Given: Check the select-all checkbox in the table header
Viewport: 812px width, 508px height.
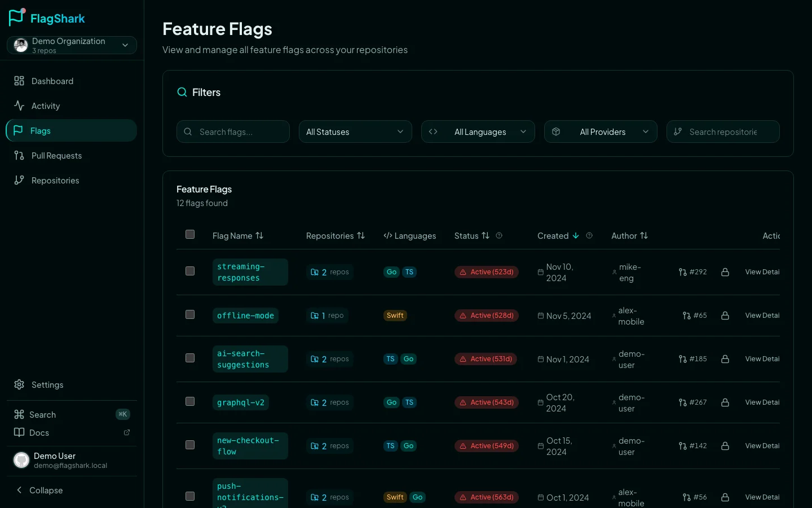Looking at the screenshot, I should pos(190,234).
